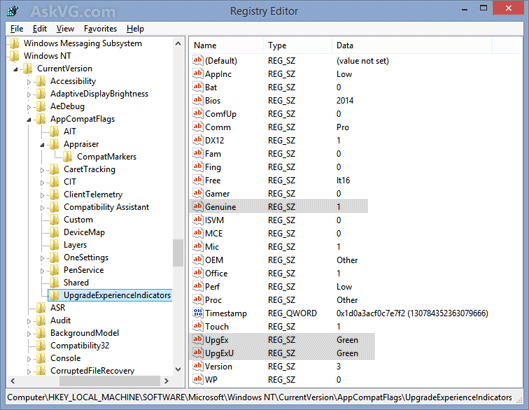Open the Favorites menu
The height and width of the screenshot is (410, 529).
click(100, 29)
